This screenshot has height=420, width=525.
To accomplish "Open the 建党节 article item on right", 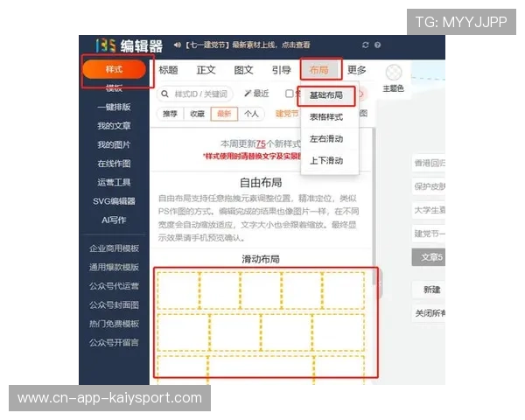I will click(429, 234).
